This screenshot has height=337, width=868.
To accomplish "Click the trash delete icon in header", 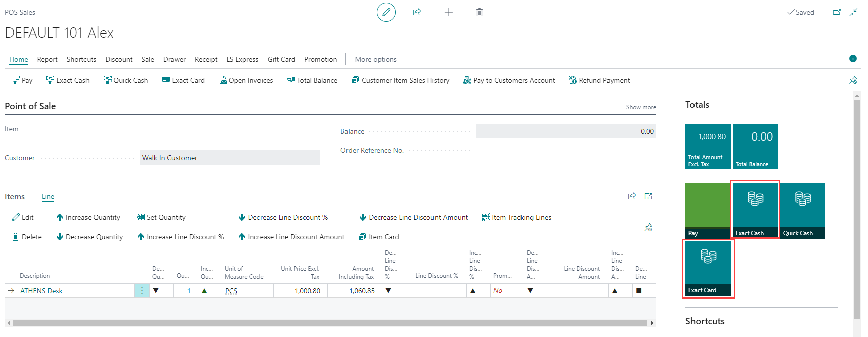I will [x=479, y=12].
